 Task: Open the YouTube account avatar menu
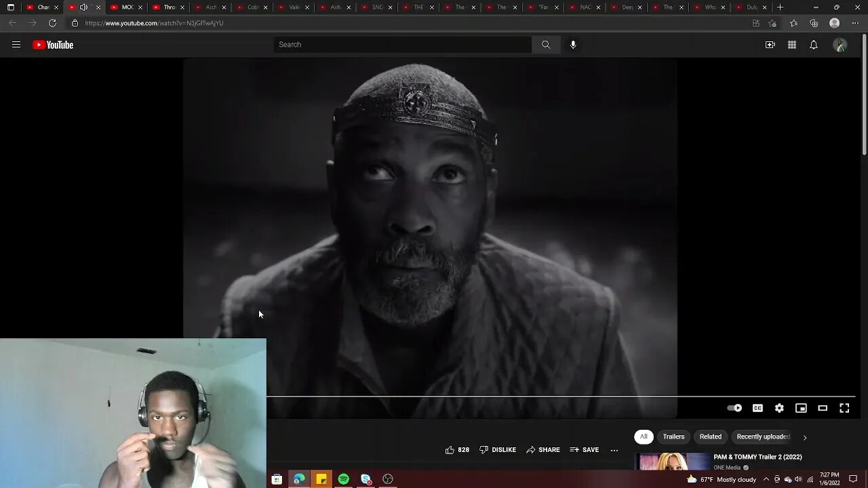[840, 45]
